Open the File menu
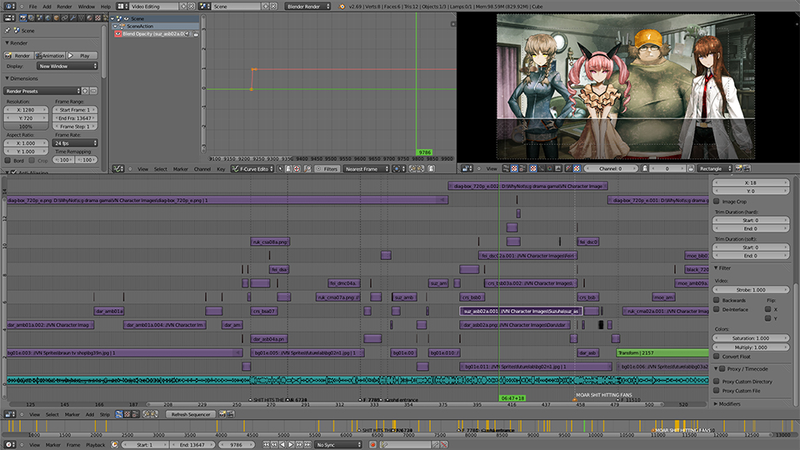The height and width of the screenshot is (450, 800). tap(33, 7)
